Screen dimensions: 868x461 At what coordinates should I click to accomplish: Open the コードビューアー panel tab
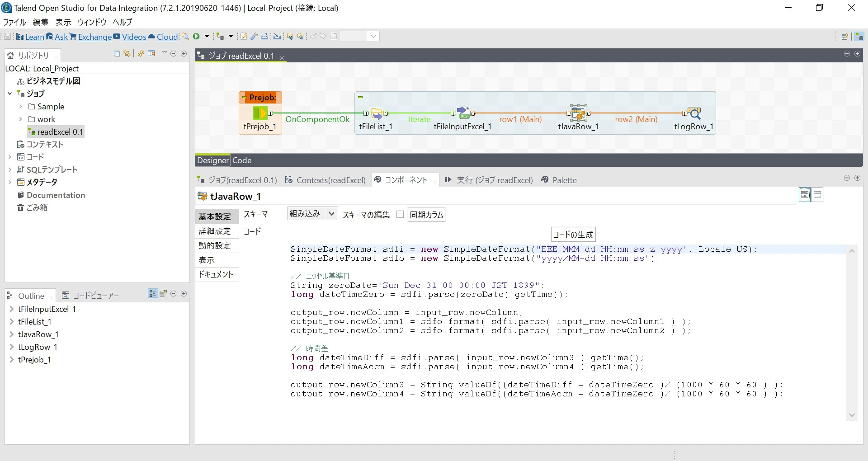[91, 296]
